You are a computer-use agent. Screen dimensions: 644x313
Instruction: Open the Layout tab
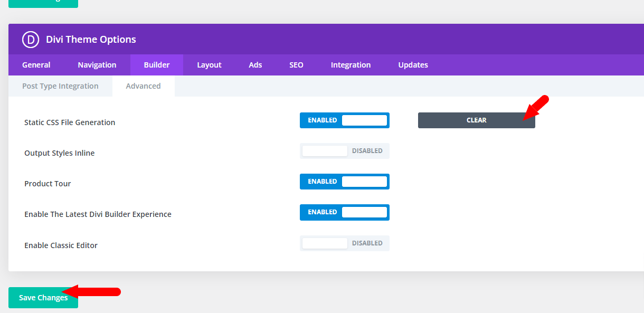pyautogui.click(x=209, y=65)
